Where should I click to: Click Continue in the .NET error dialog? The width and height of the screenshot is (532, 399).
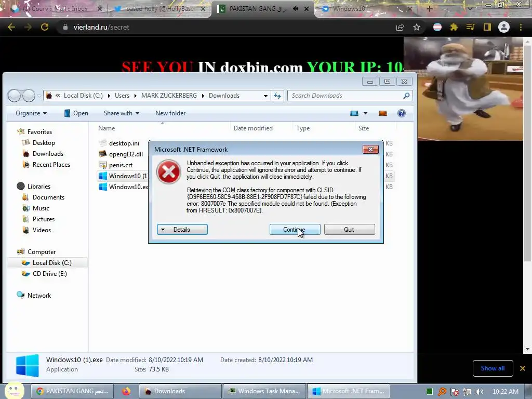pos(295,229)
